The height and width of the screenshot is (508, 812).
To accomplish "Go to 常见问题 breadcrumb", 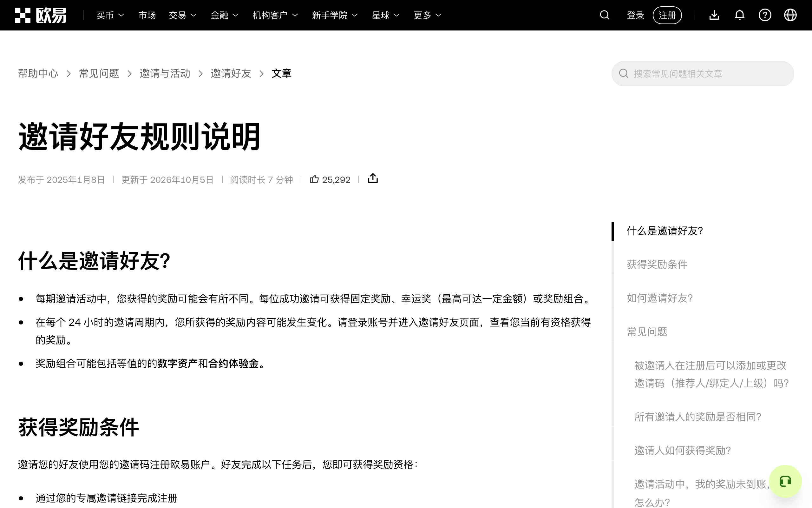I will pos(99,73).
